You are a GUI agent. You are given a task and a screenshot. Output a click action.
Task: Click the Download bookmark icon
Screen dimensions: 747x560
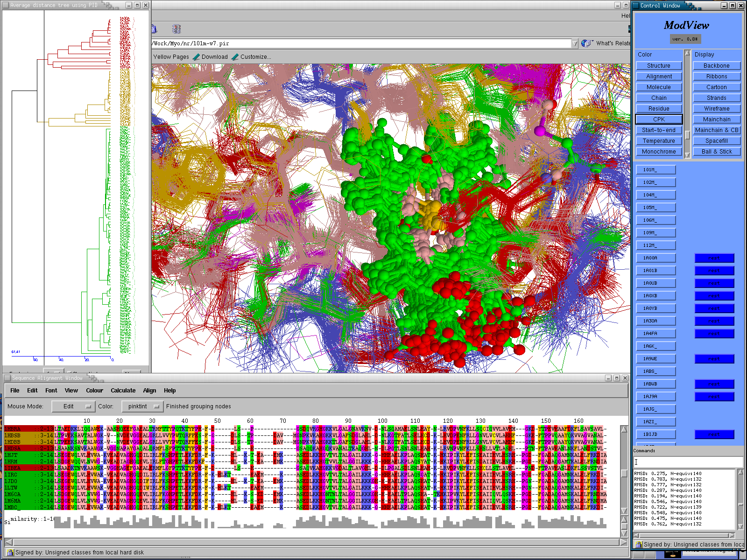tap(197, 57)
